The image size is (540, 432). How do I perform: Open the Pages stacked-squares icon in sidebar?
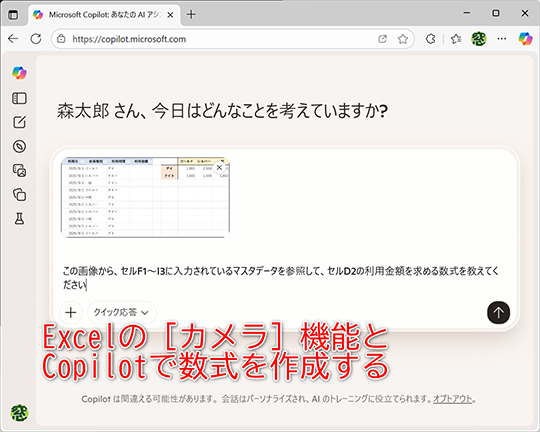(19, 195)
